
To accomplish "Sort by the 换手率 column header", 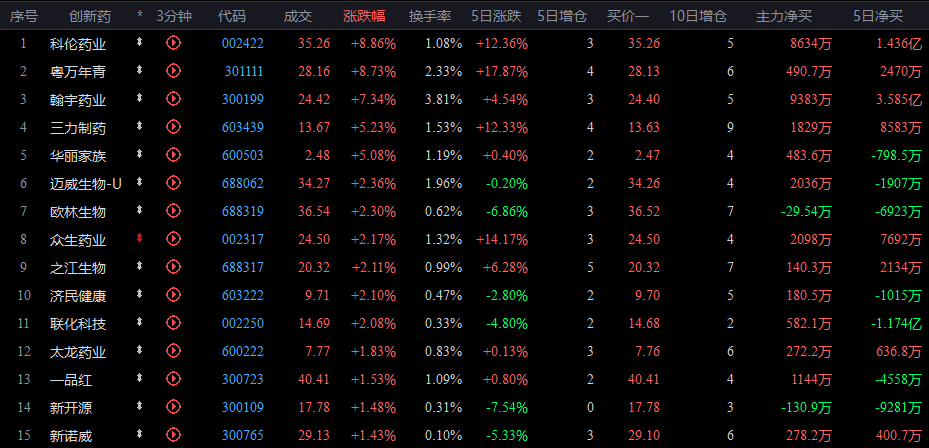I will [x=430, y=16].
